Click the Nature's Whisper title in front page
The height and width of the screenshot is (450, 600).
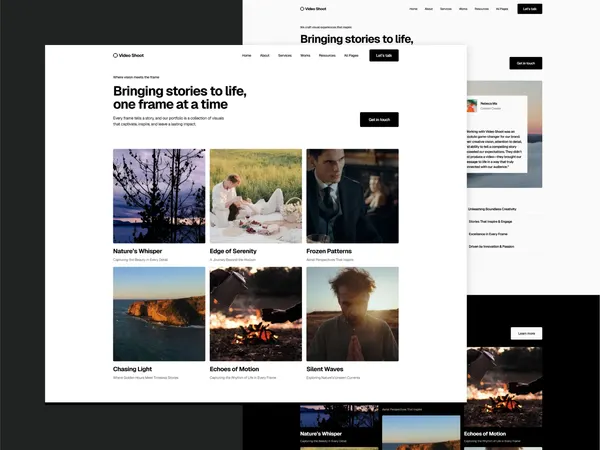[137, 251]
